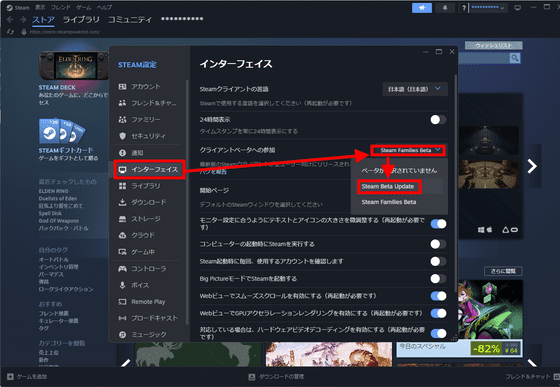Open the client beta participation dropdown
560x387 pixels.
(408, 150)
